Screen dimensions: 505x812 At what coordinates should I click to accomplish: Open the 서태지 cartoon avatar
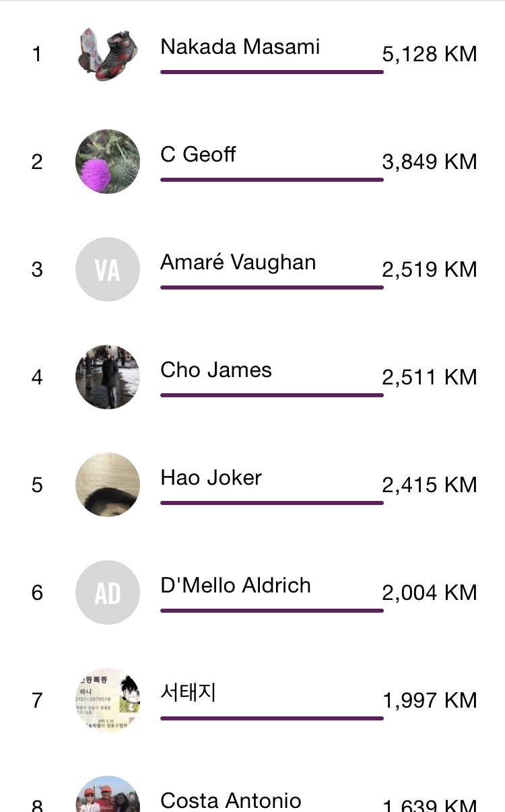pos(108,700)
